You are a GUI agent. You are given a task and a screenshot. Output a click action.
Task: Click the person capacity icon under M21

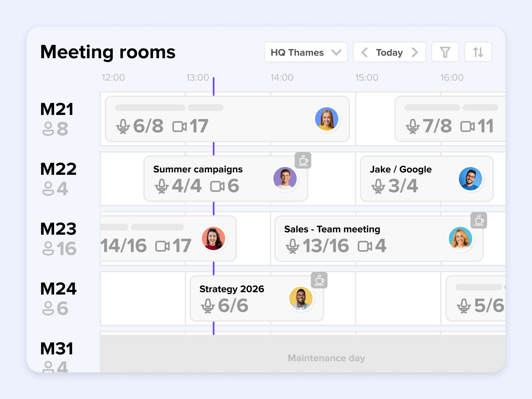coord(48,129)
